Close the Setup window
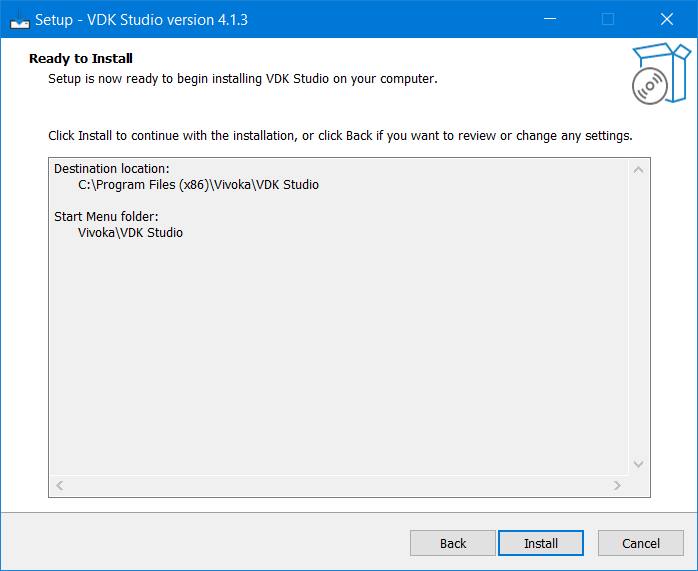698x571 pixels. [666, 19]
